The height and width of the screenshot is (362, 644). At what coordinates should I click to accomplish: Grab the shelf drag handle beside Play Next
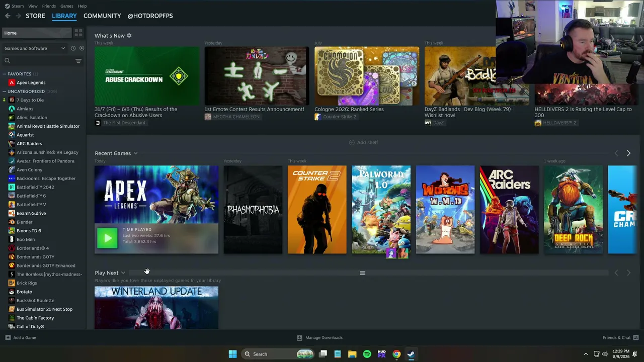pos(362,273)
